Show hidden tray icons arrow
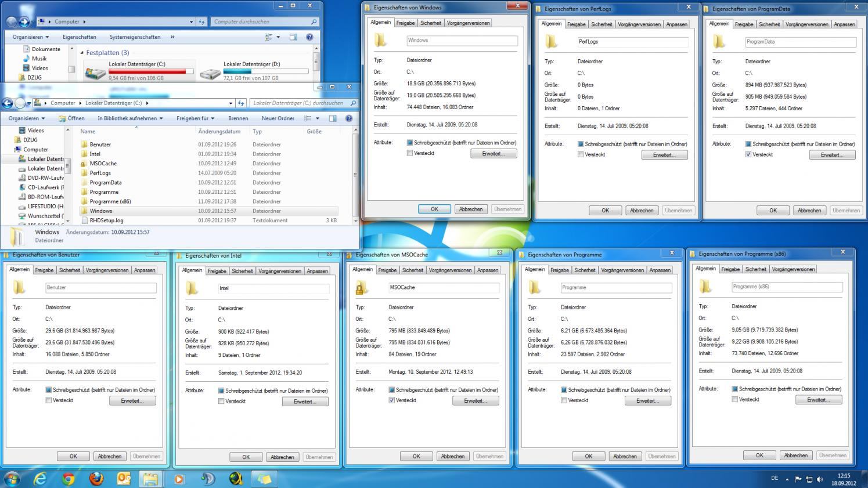The width and height of the screenshot is (868, 488). coord(787,479)
